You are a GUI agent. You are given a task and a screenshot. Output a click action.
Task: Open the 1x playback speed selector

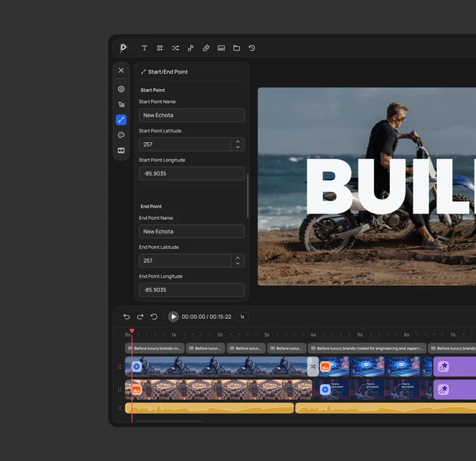242,317
